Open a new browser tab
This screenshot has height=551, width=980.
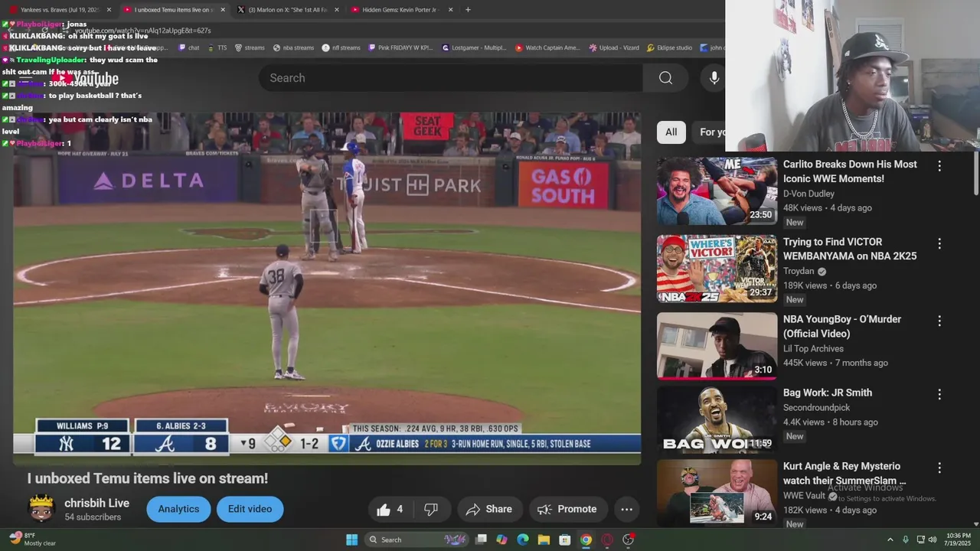468,10
